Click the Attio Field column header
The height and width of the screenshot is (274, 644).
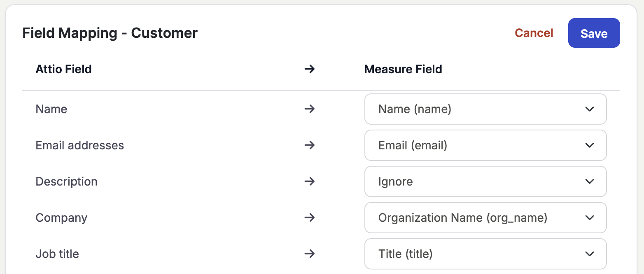(64, 69)
